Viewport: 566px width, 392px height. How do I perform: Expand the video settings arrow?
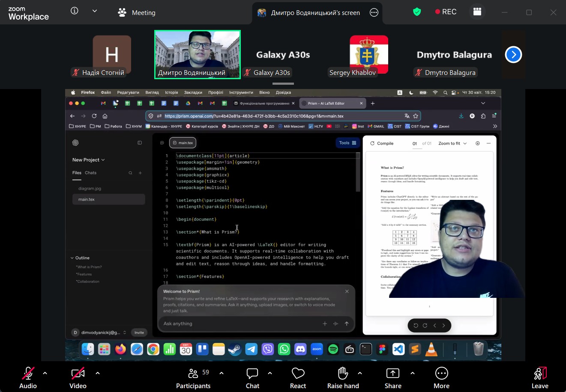pyautogui.click(x=98, y=373)
